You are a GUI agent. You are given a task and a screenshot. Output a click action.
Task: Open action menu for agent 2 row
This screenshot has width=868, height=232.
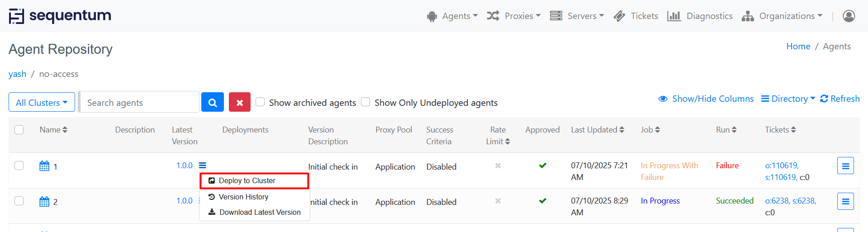tap(845, 201)
